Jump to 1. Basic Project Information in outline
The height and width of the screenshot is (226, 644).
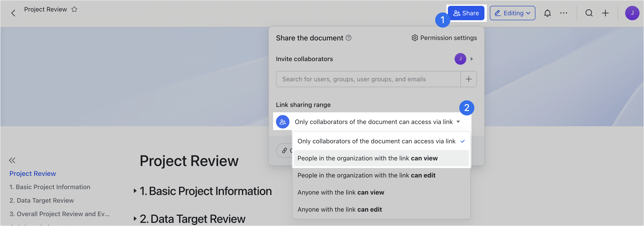[x=50, y=187]
